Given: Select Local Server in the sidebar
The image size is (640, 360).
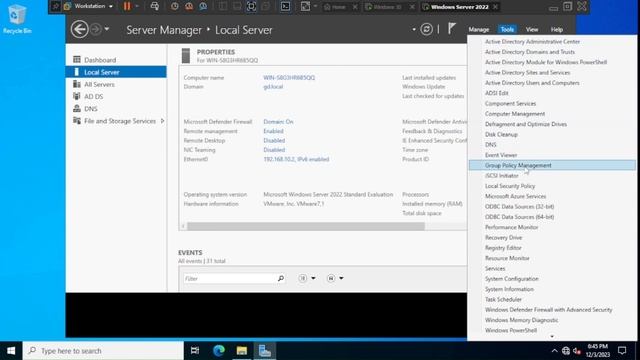Looking at the screenshot, I should [x=116, y=72].
